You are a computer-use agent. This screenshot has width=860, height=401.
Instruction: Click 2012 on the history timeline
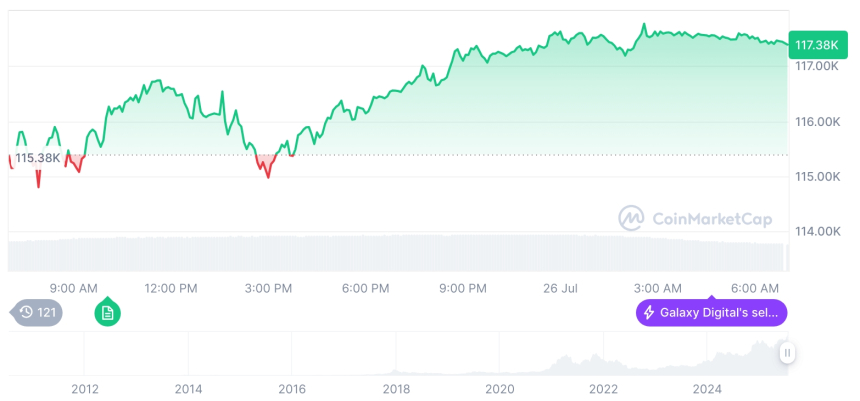click(x=84, y=388)
